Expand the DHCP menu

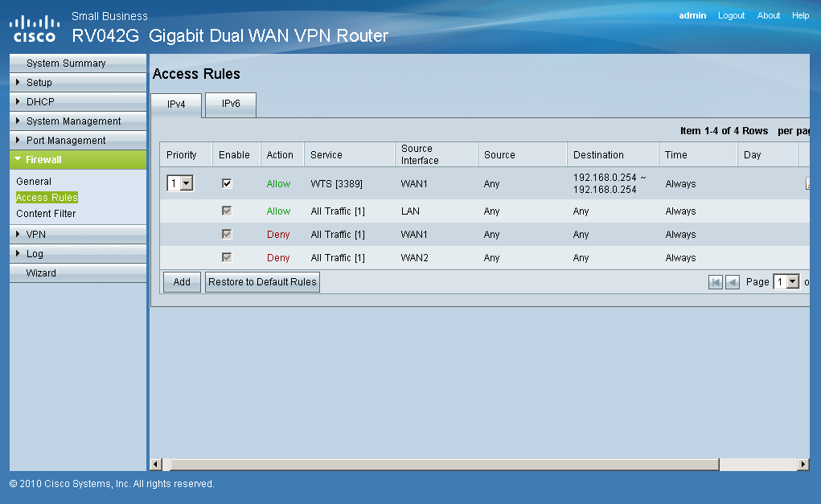pyautogui.click(x=78, y=101)
